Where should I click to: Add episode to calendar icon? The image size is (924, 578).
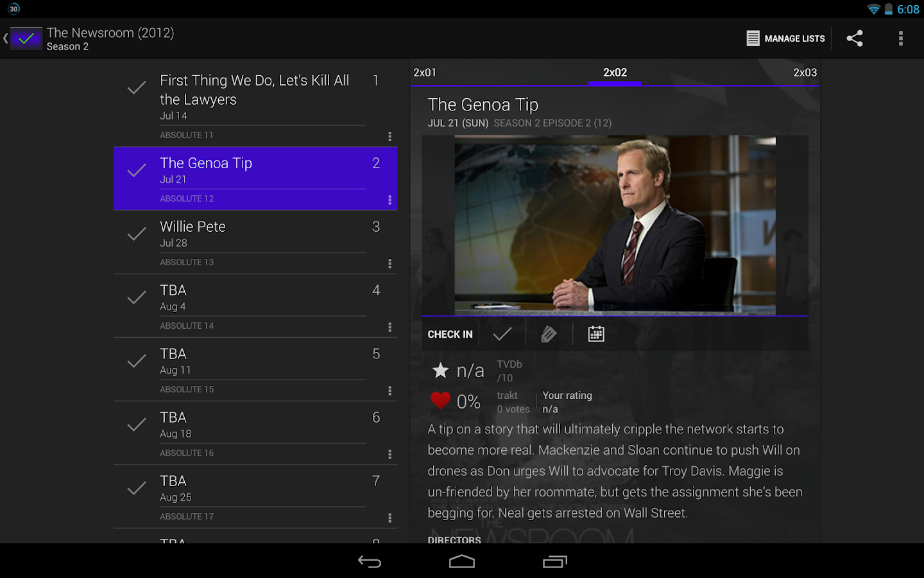[x=596, y=334]
